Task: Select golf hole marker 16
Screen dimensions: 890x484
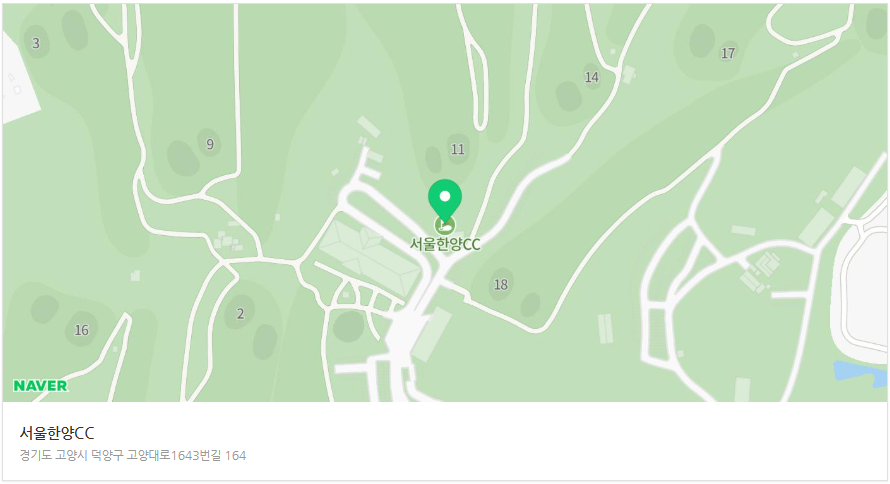Action: [x=82, y=330]
